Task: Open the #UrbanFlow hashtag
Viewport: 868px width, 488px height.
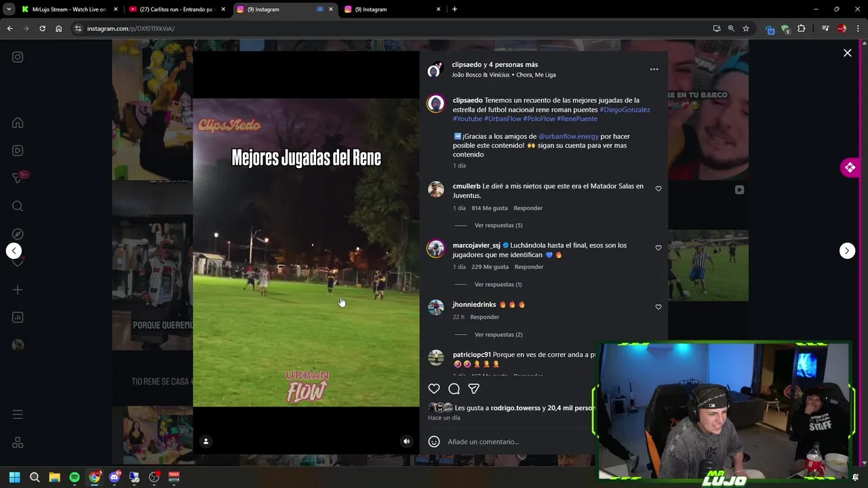Action: (502, 119)
